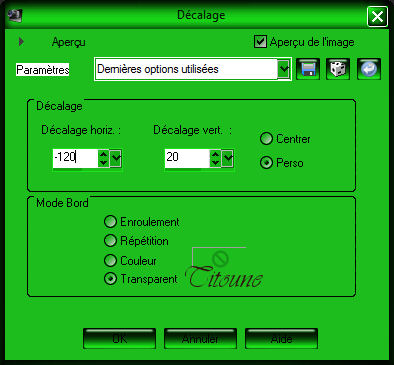The width and height of the screenshot is (394, 365).
Task: Click the application icon in the title bar
Action: tap(15, 15)
